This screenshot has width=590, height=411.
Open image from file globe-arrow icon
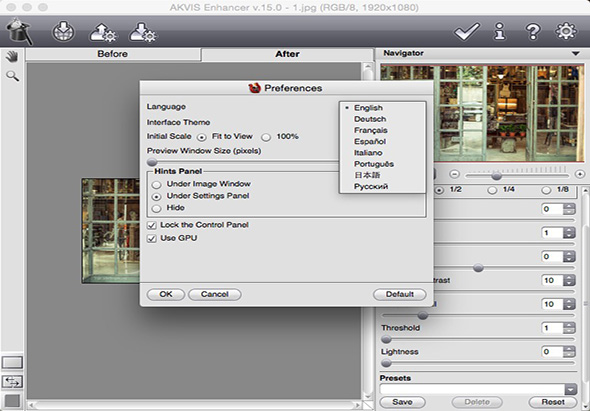[x=63, y=32]
